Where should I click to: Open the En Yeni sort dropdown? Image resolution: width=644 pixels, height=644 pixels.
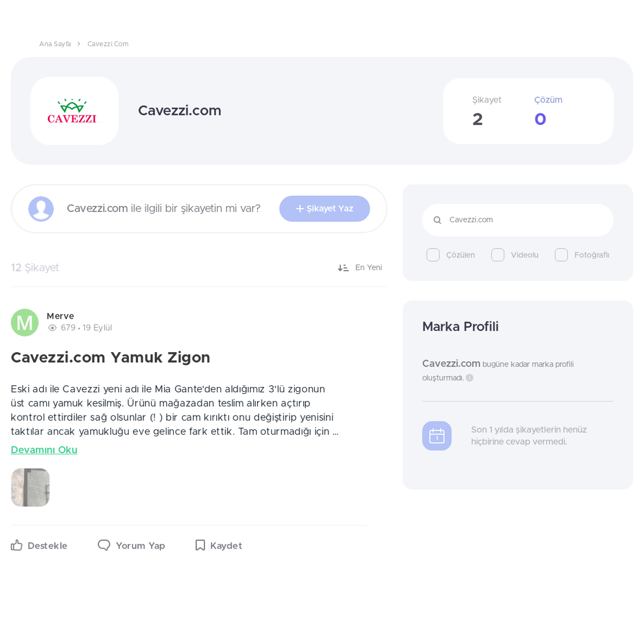(360, 267)
